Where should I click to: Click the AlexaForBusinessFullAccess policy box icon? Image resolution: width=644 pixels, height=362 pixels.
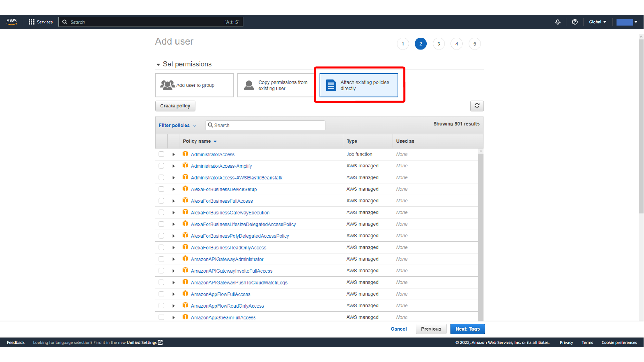point(185,200)
